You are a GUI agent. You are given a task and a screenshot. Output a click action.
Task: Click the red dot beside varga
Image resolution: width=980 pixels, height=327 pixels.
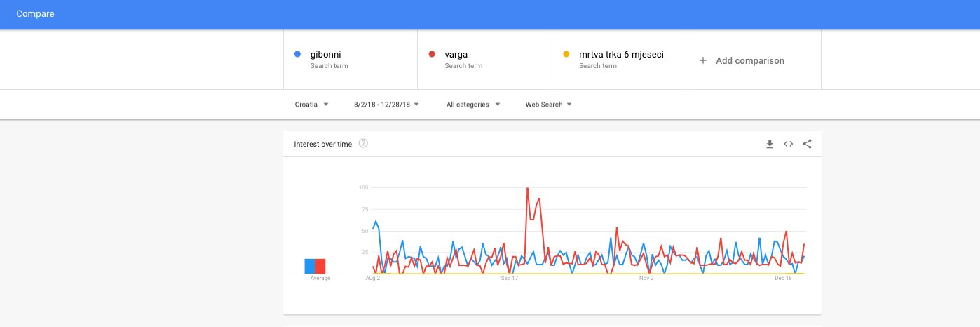pos(432,54)
